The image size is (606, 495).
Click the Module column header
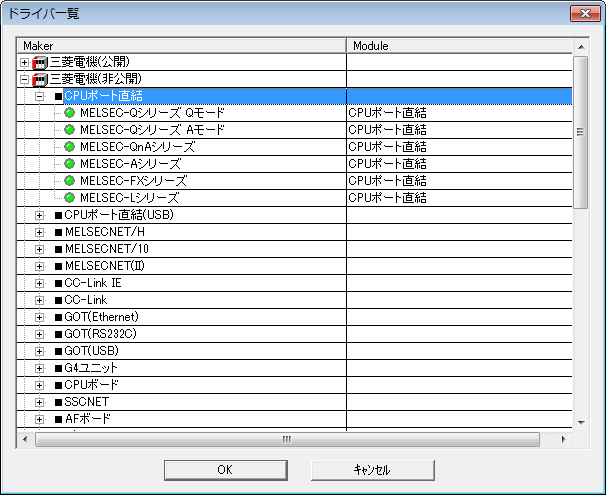(x=460, y=46)
